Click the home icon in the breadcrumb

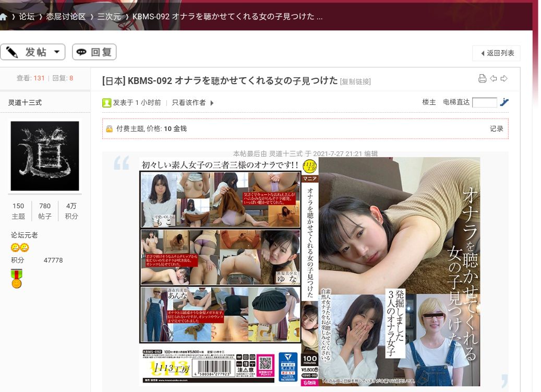click(4, 17)
